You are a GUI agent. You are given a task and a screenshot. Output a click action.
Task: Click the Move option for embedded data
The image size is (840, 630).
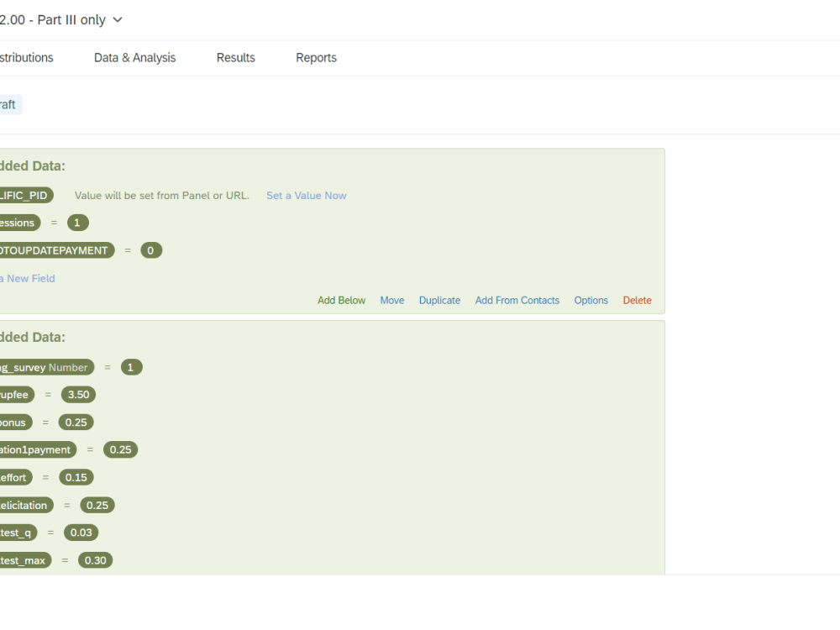pos(391,300)
